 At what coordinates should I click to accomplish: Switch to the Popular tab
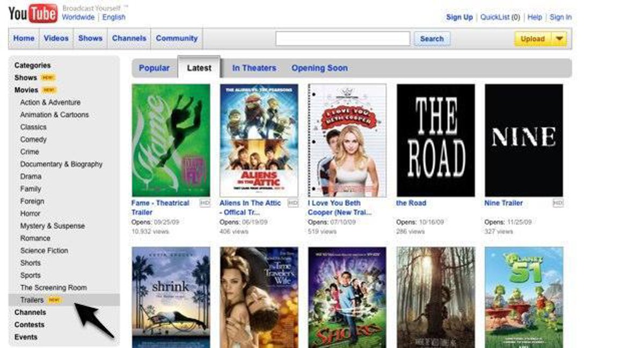154,68
